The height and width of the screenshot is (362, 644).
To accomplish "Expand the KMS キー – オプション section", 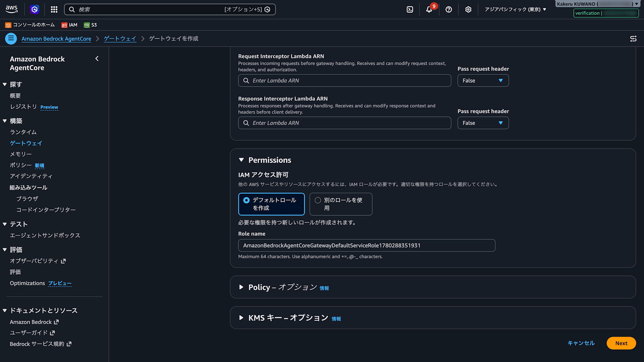I will 241,318.
